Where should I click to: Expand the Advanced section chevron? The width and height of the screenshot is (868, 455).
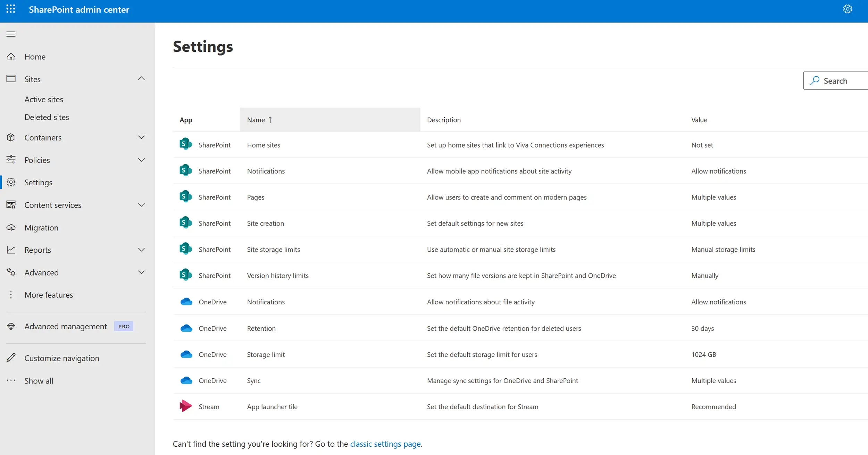pos(141,272)
